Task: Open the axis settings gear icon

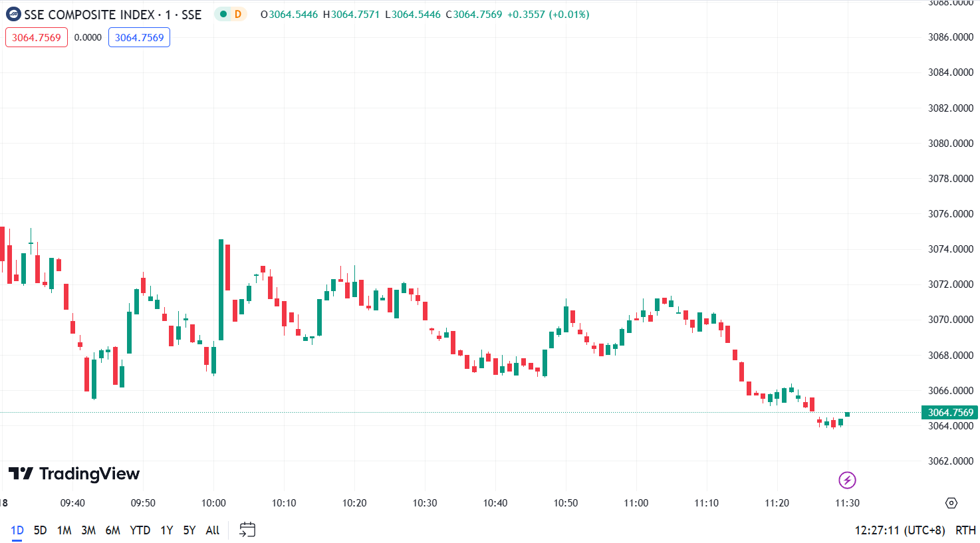Action: pyautogui.click(x=951, y=503)
